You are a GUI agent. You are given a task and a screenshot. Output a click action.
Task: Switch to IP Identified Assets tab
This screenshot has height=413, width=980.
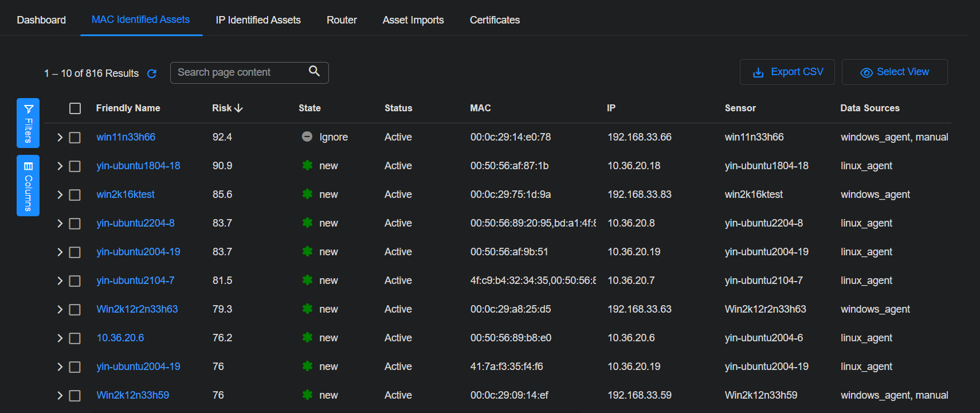tap(258, 20)
